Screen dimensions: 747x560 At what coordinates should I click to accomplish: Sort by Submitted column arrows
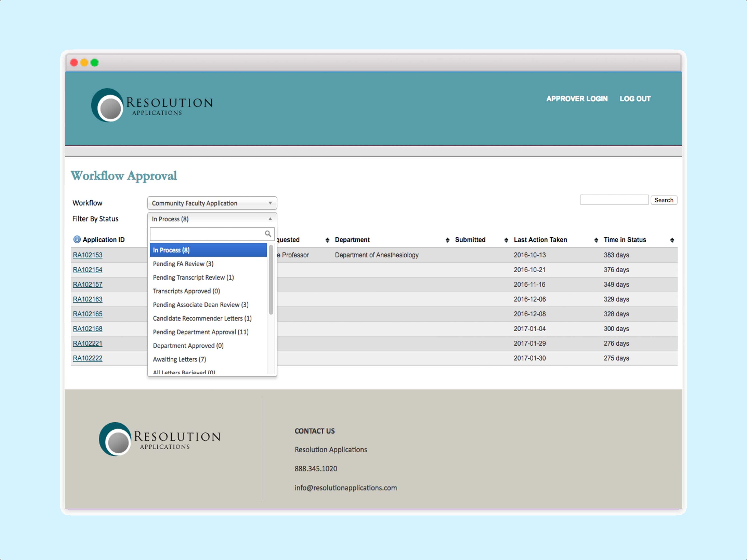tap(506, 240)
